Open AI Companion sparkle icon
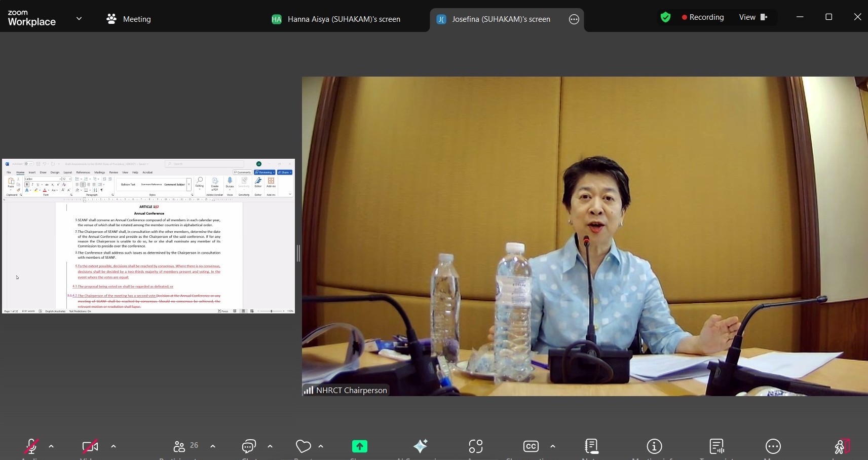This screenshot has width=868, height=460. coord(420,446)
